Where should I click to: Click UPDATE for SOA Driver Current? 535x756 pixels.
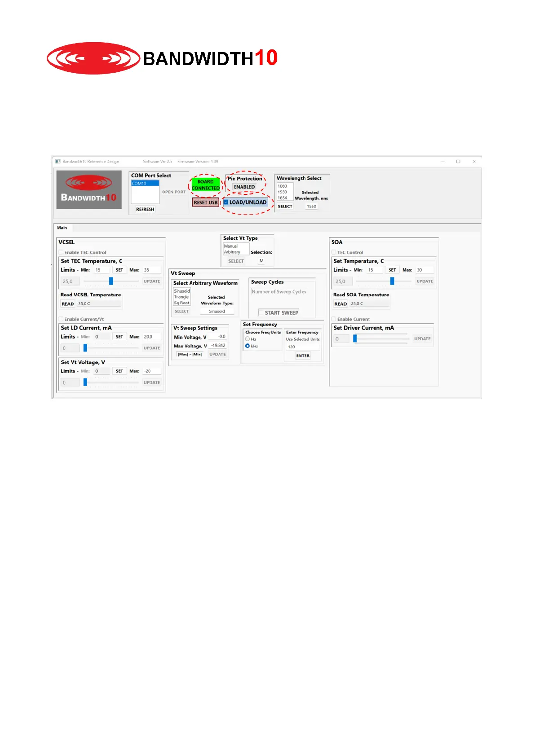(422, 339)
